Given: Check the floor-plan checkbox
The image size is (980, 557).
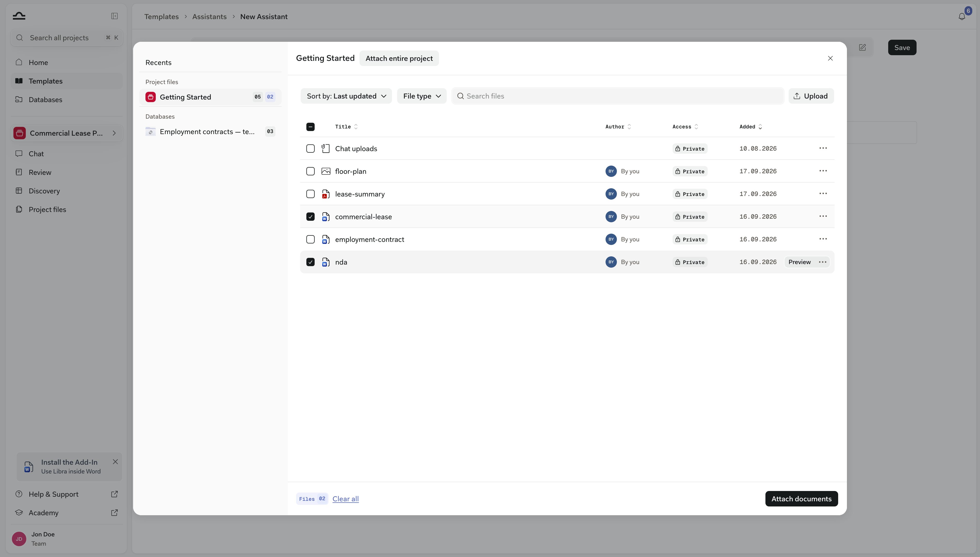Looking at the screenshot, I should point(310,171).
